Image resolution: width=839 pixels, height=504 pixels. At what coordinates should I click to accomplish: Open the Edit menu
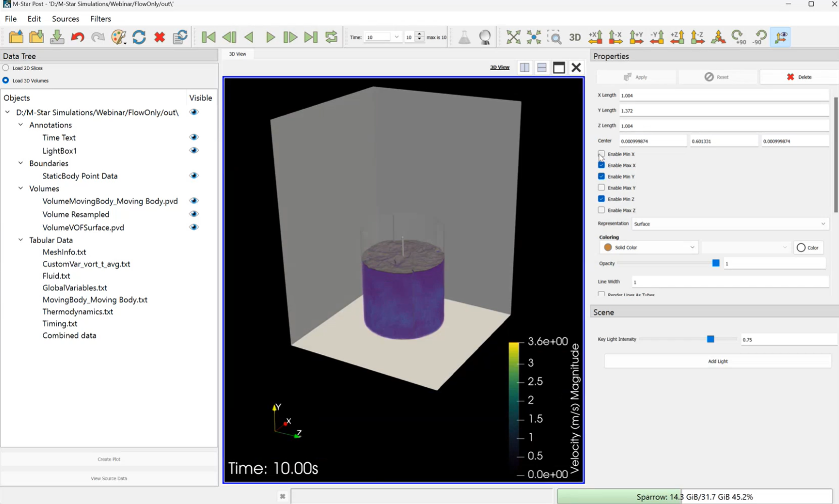[34, 19]
